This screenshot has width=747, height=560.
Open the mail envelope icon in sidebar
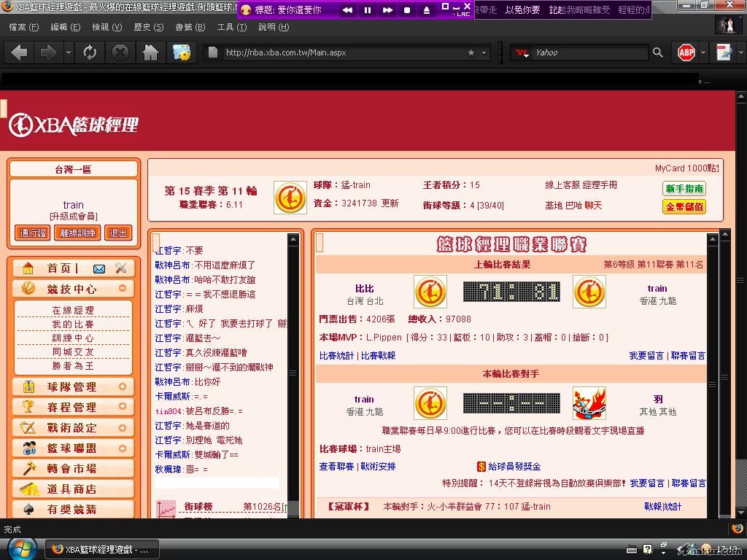click(99, 268)
